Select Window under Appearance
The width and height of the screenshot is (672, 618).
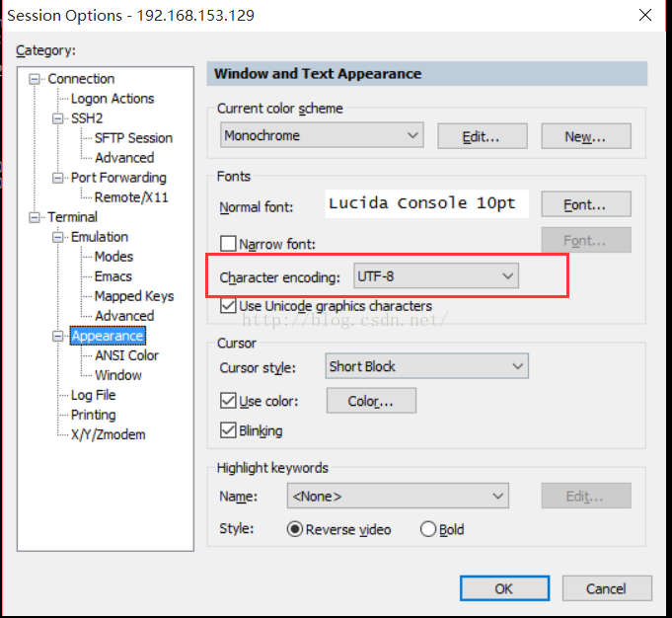(117, 375)
